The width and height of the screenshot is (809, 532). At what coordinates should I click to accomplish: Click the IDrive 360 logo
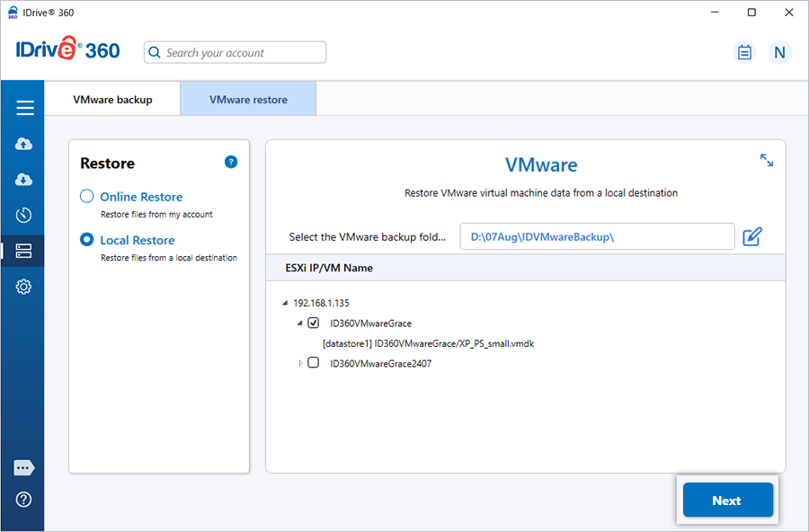pos(67,49)
